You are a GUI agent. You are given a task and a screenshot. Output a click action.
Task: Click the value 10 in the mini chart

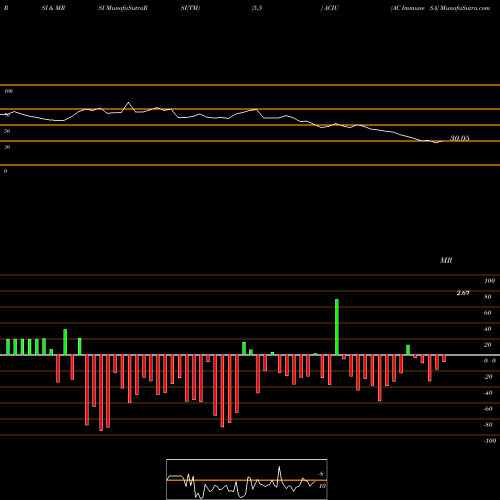(x=322, y=486)
